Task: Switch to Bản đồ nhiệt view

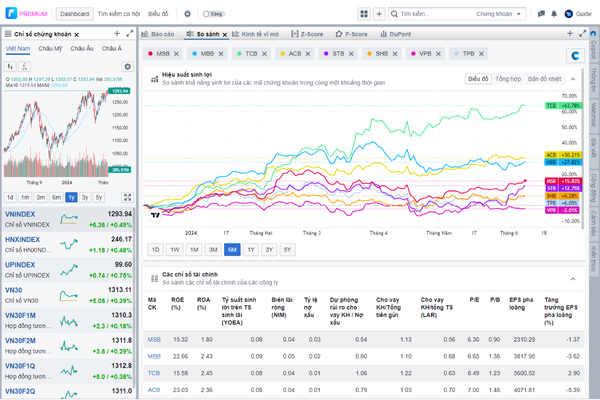Action: 545,79
